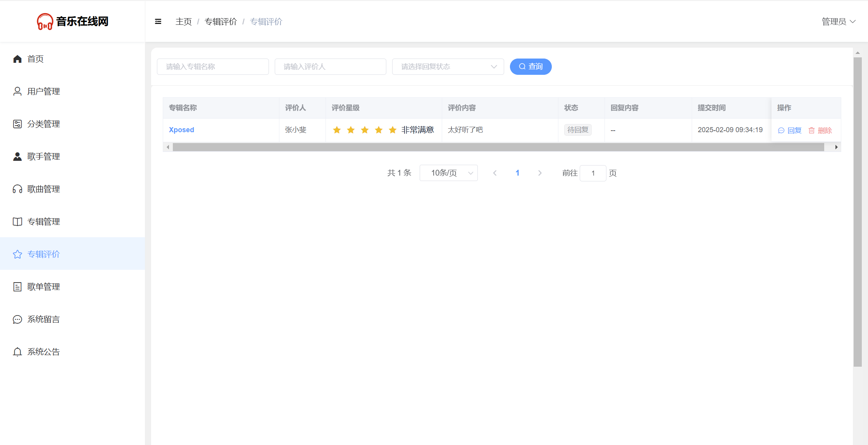The height and width of the screenshot is (445, 868).
Task: Go to 分类管理 sidebar menu
Action: pyautogui.click(x=43, y=124)
